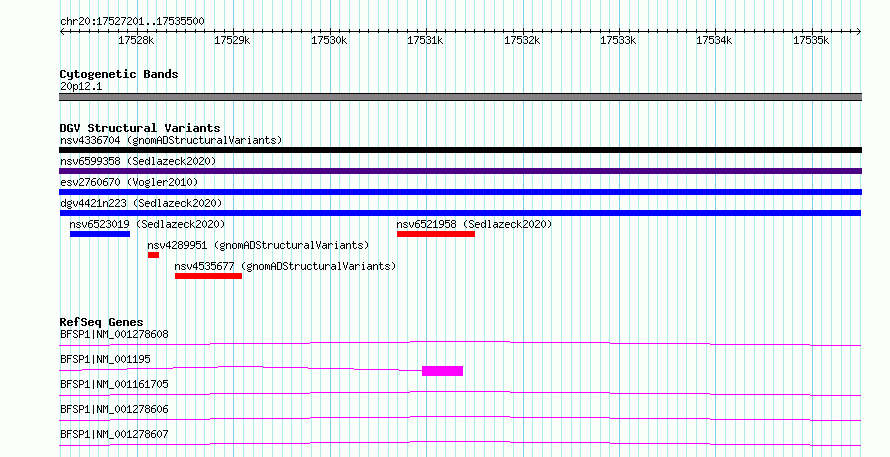The width and height of the screenshot is (890, 457).
Task: Click the 17531k ruler tick label
Action: [x=425, y=41]
